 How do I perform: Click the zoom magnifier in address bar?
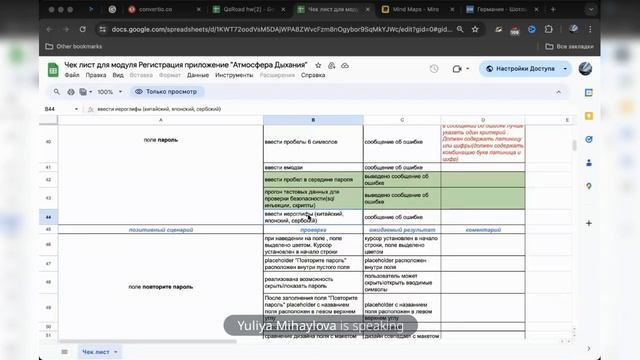pos(460,29)
